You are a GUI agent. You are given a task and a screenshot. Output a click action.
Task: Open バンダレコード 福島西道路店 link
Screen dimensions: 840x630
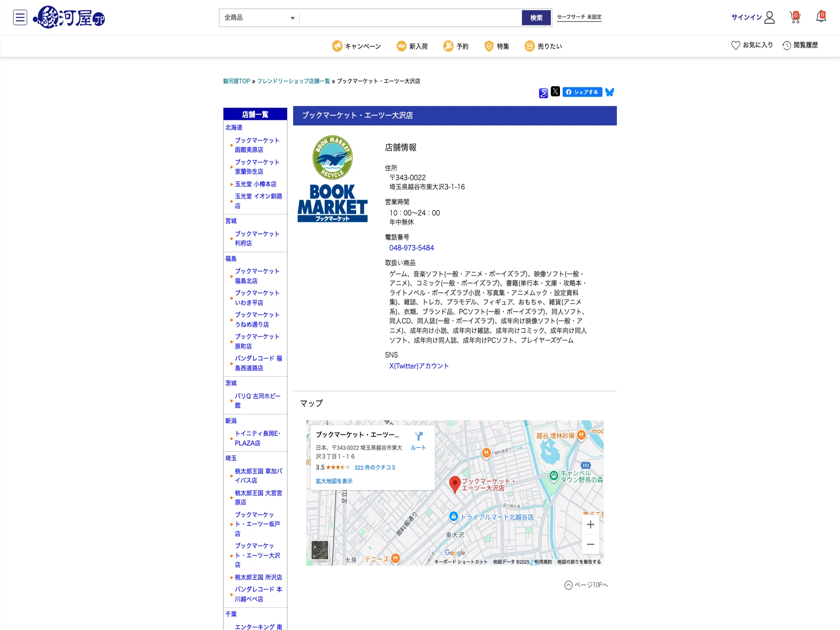(x=258, y=363)
